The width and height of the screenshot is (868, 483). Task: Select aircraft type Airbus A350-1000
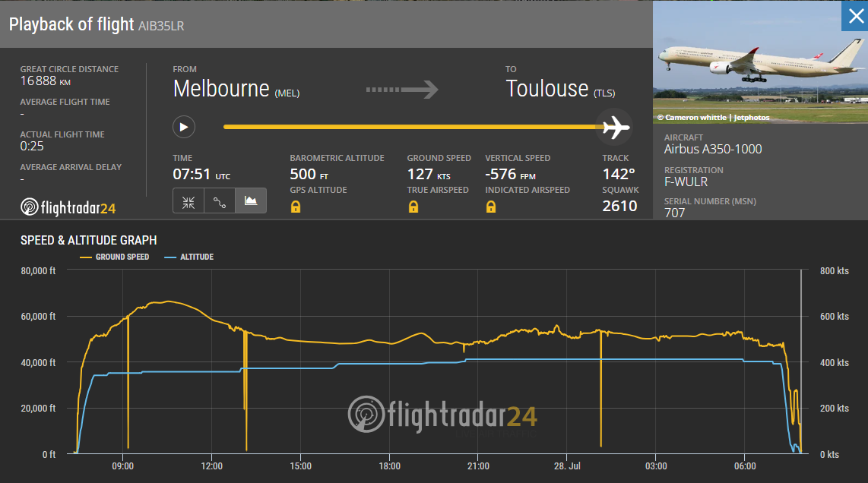click(x=713, y=149)
